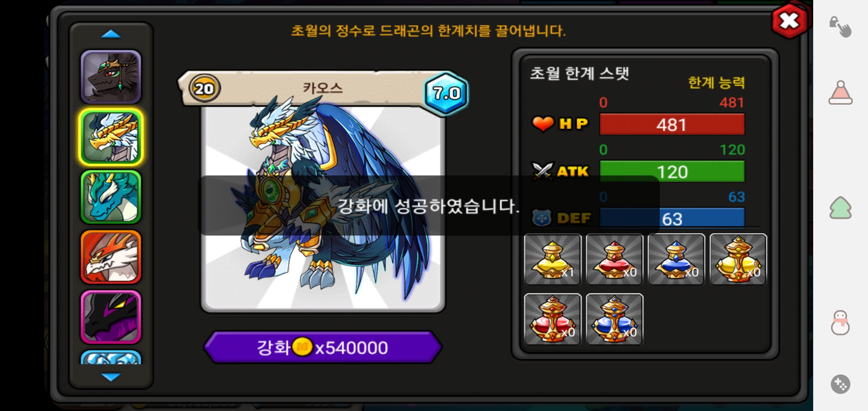Choose the teal green dragon portrait

click(111, 197)
